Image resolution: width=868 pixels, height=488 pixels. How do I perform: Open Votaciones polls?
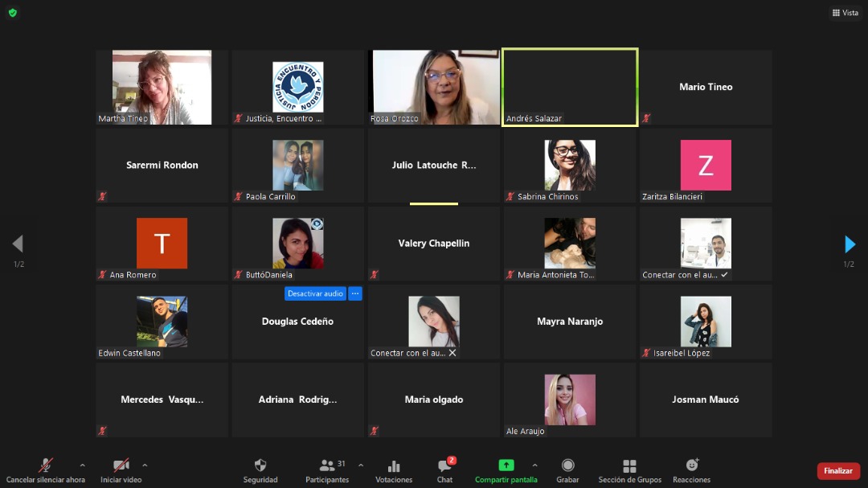click(394, 471)
